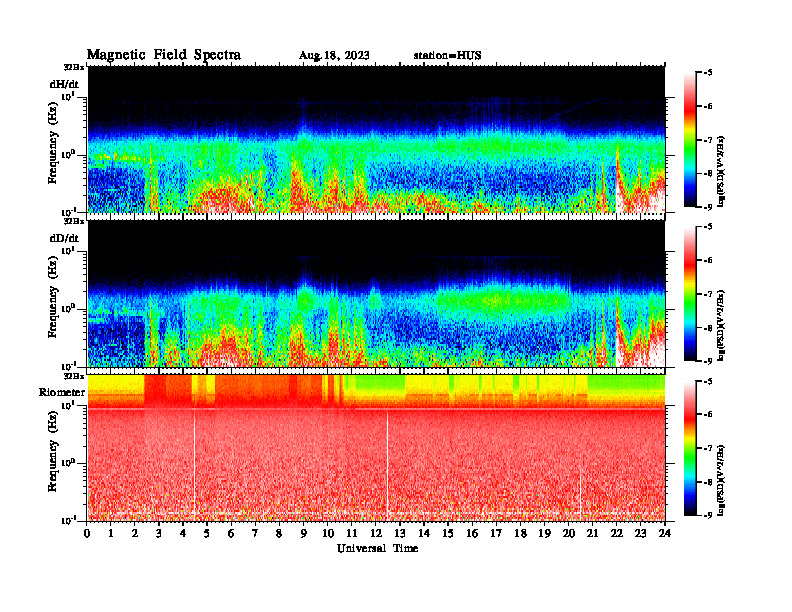
Task: Click hour '6' on the time axis
Action: click(231, 533)
